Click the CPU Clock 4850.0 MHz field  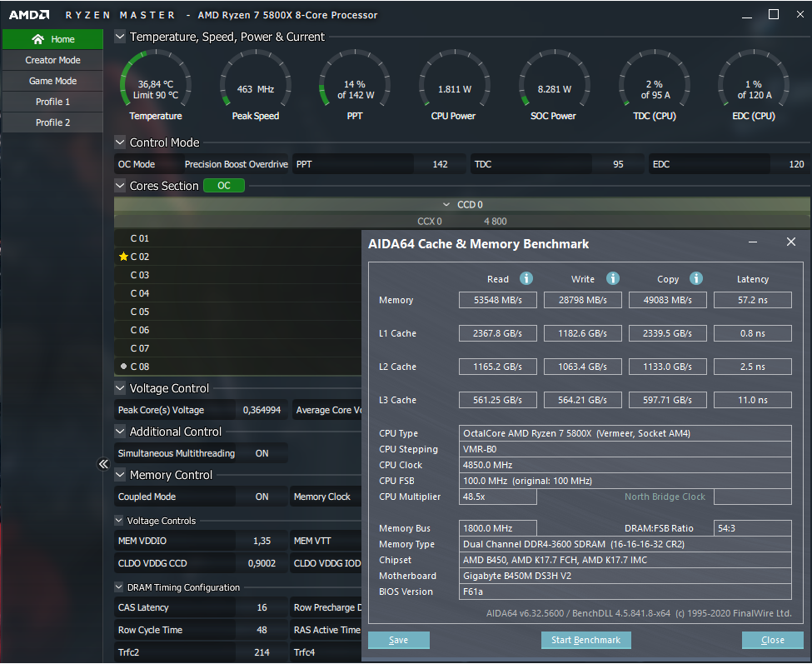coord(625,465)
